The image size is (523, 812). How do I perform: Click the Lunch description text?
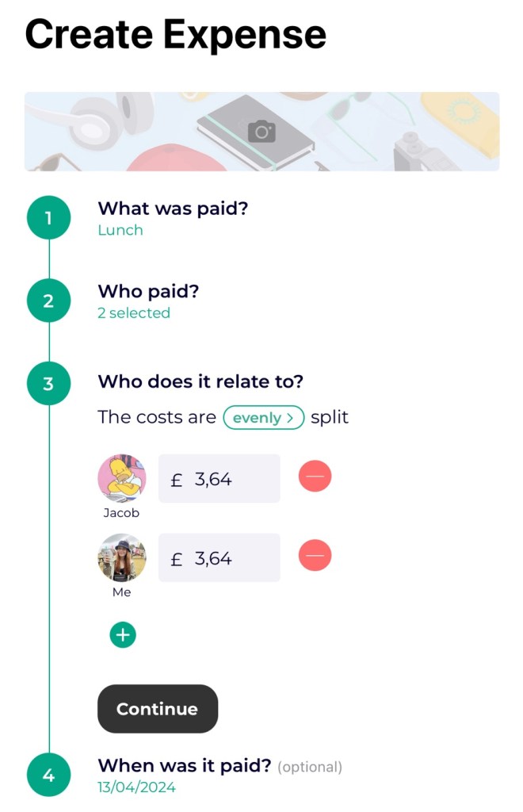point(120,231)
